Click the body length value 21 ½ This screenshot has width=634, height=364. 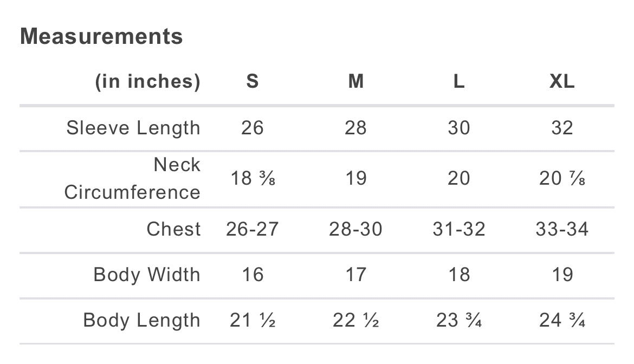[253, 321]
